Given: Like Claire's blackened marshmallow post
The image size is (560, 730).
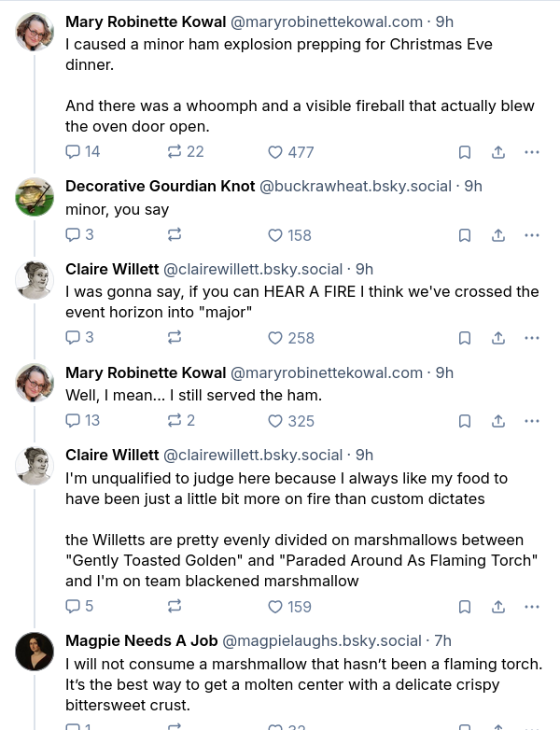Looking at the screenshot, I should click(x=275, y=607).
